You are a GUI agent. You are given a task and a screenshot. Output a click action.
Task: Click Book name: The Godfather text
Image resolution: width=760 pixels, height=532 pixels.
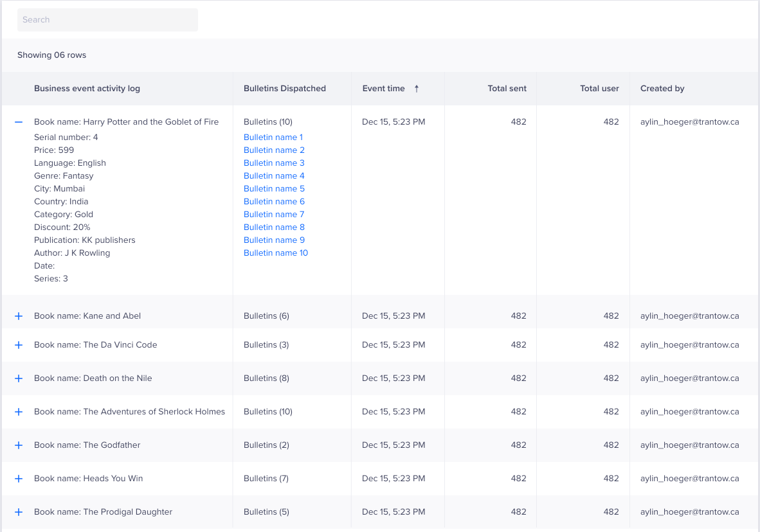pyautogui.click(x=87, y=445)
